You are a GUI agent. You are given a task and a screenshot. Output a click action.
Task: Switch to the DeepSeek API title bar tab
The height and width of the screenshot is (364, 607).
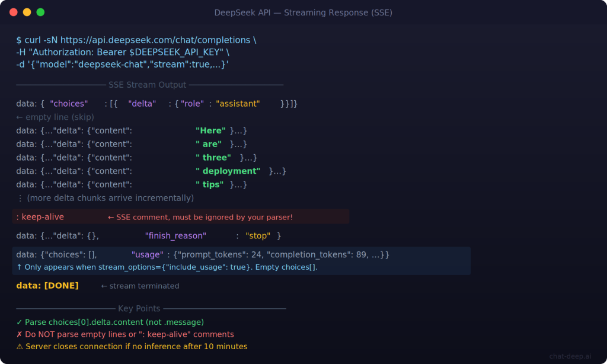(x=303, y=12)
